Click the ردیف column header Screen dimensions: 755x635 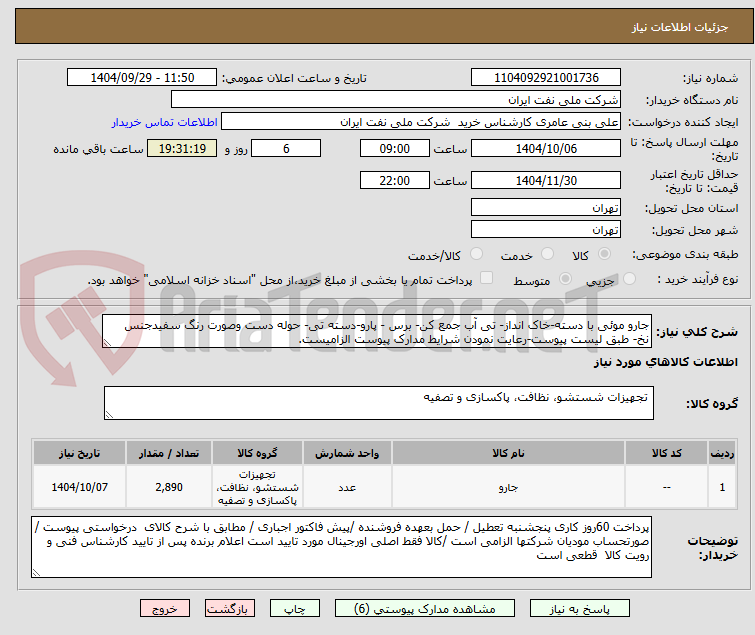722,453
